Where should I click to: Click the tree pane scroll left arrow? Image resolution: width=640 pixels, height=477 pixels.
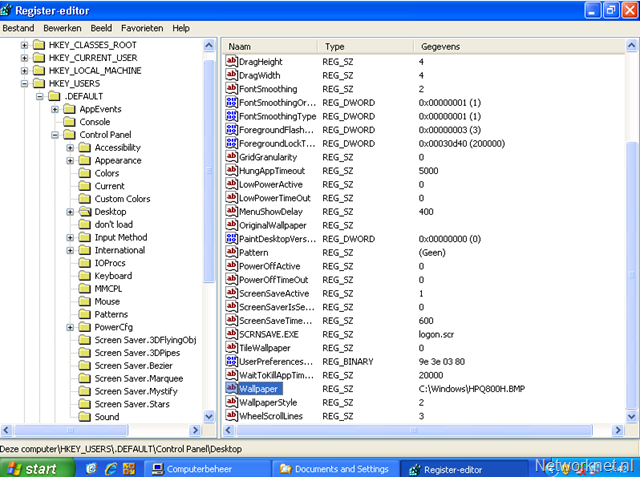pyautogui.click(x=6, y=430)
